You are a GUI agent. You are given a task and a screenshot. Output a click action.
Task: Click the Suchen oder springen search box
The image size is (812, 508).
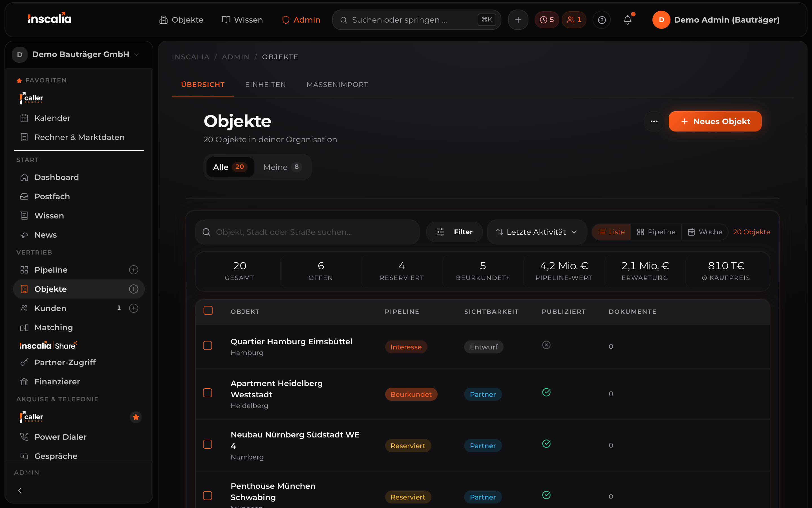(416, 20)
